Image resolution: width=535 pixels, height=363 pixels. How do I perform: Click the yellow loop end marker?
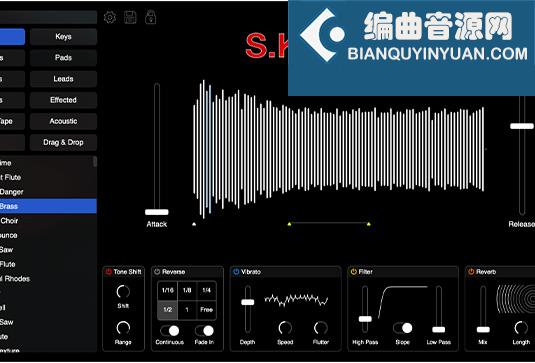click(x=368, y=224)
